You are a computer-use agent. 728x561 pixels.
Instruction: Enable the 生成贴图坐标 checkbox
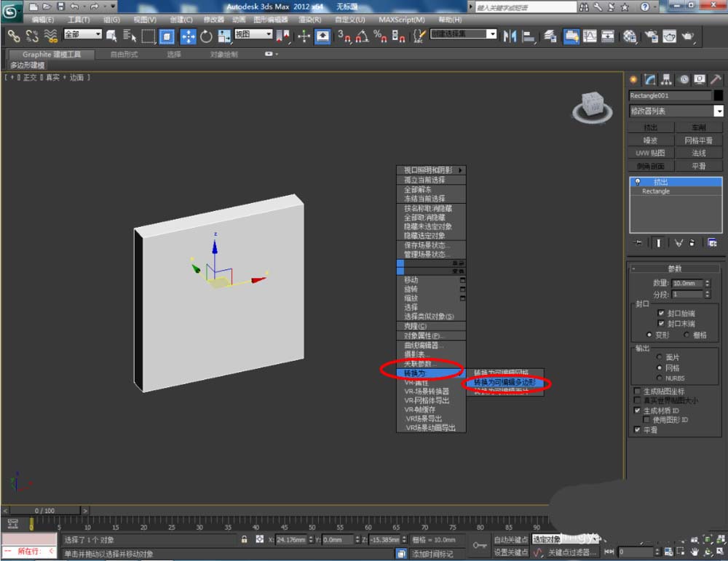[x=637, y=391]
